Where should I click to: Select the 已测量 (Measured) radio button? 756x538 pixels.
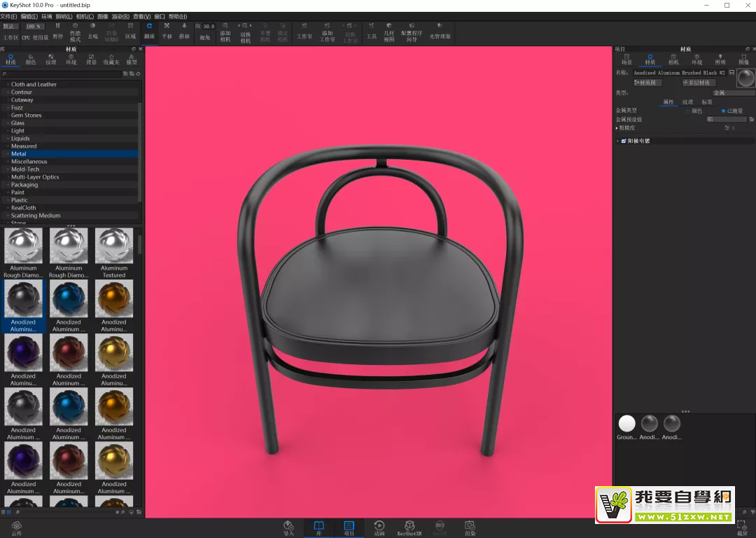(x=724, y=111)
